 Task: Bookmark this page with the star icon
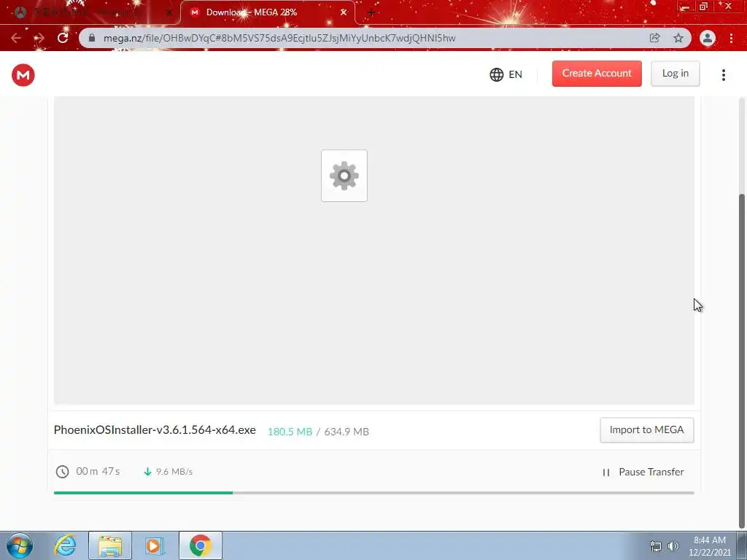click(x=678, y=38)
